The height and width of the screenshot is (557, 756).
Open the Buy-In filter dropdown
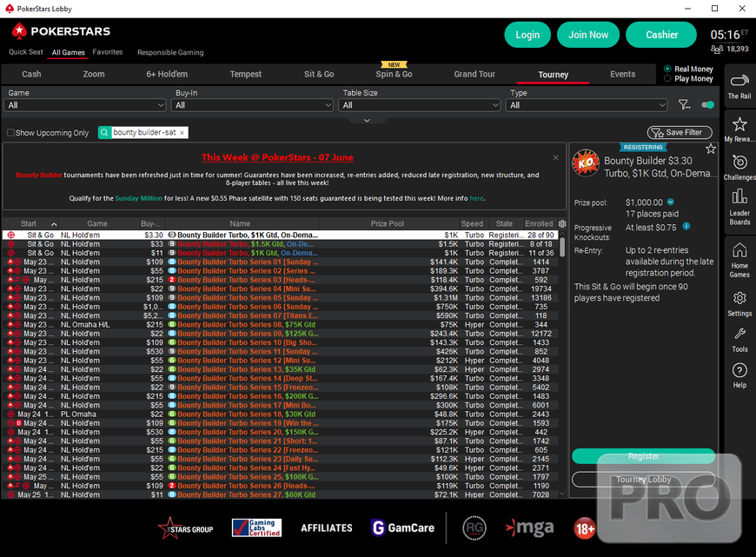click(252, 105)
